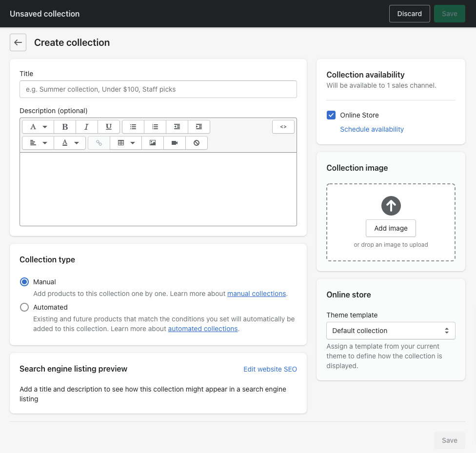Open the manual collections help link

tap(257, 294)
